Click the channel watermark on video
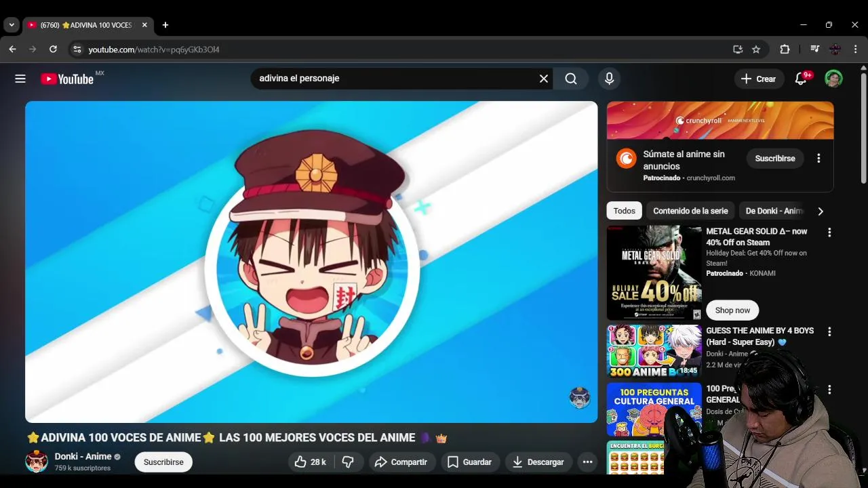This screenshot has width=868, height=488. (x=580, y=398)
